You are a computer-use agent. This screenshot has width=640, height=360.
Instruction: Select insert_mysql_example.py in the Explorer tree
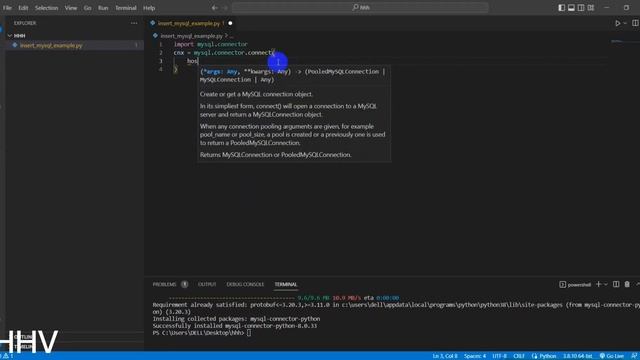coord(51,45)
